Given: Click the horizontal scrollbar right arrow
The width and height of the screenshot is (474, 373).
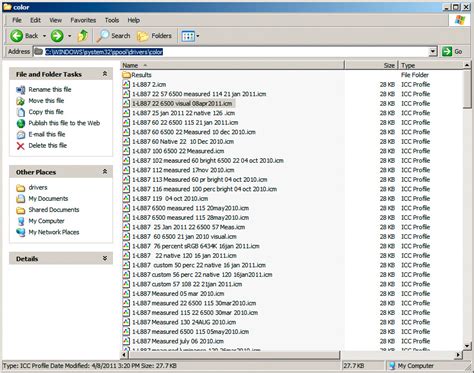Looking at the screenshot, I should tap(459, 355).
